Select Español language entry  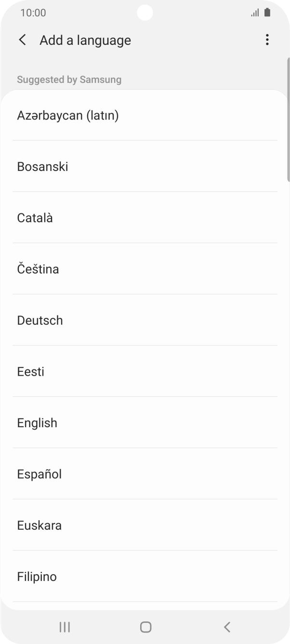pos(39,474)
